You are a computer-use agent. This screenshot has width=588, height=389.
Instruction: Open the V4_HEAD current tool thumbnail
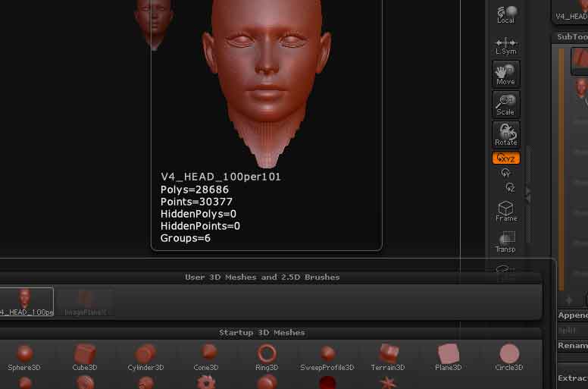point(571,11)
